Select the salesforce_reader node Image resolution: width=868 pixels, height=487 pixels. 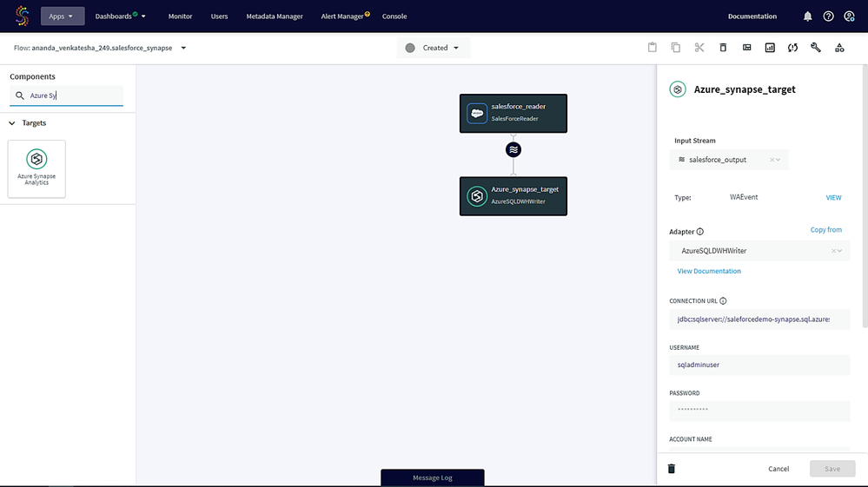tap(514, 114)
